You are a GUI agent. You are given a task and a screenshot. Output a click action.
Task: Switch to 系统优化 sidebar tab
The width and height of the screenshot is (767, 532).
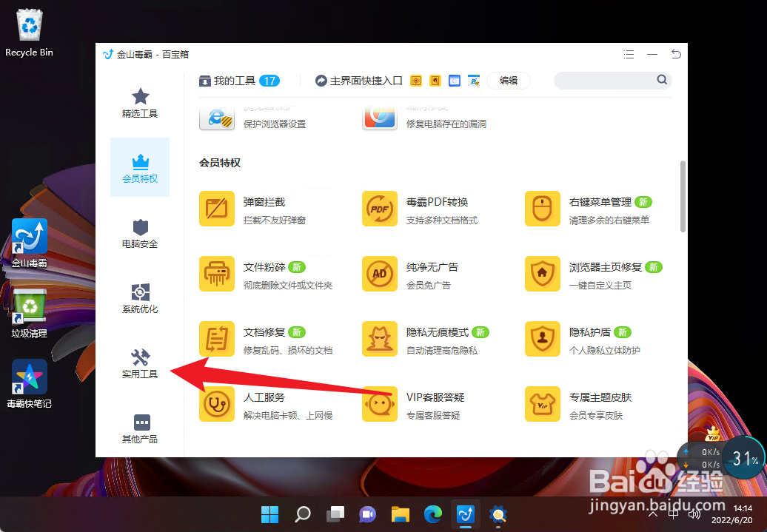140,298
